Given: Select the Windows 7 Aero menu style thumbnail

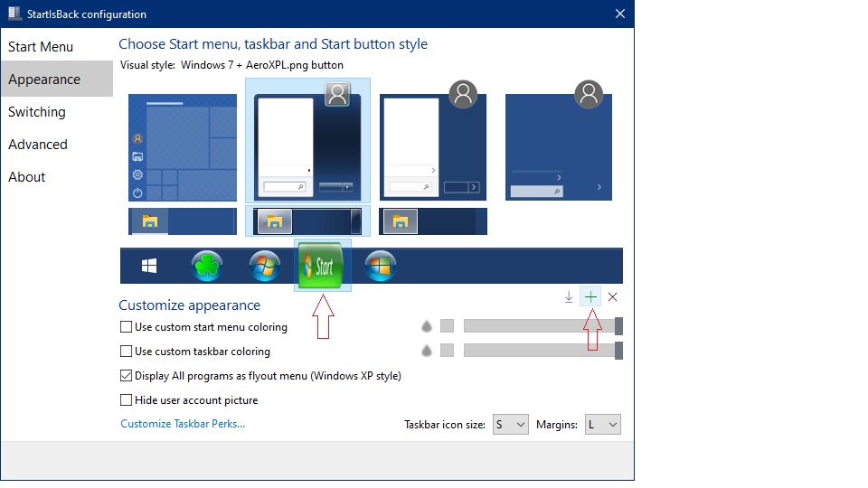Looking at the screenshot, I should (x=307, y=141).
